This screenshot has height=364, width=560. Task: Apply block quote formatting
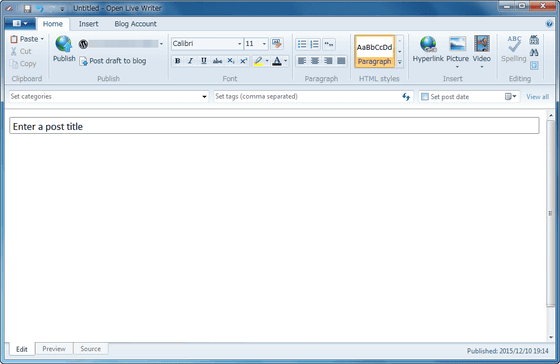(x=329, y=44)
